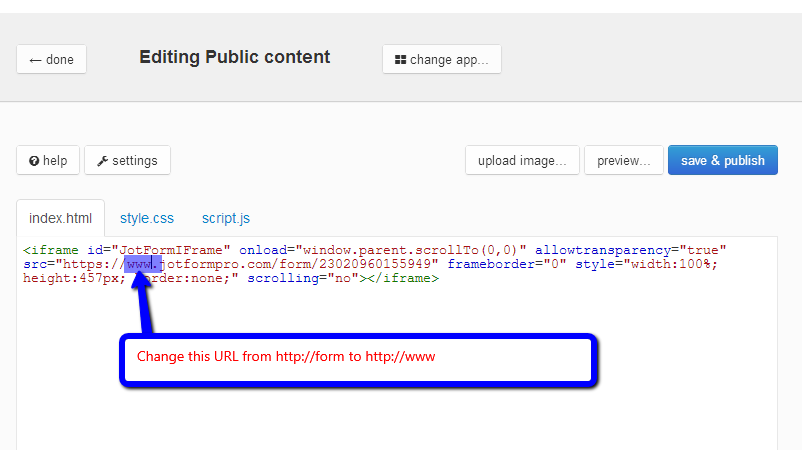This screenshot has height=450, width=804.
Task: Click the Editing Public content heading
Action: pos(234,58)
